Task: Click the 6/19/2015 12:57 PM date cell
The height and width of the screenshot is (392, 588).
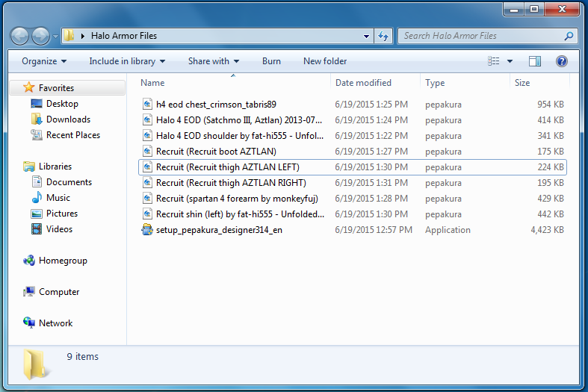Action: pyautogui.click(x=374, y=230)
